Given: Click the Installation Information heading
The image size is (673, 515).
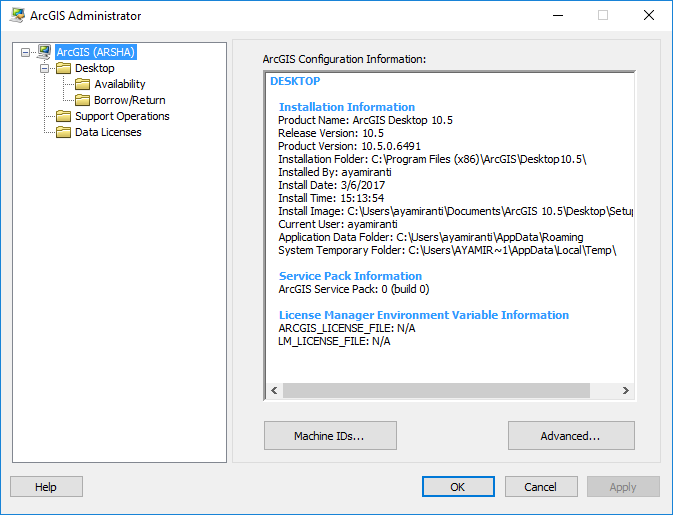Looking at the screenshot, I should pyautogui.click(x=347, y=107).
